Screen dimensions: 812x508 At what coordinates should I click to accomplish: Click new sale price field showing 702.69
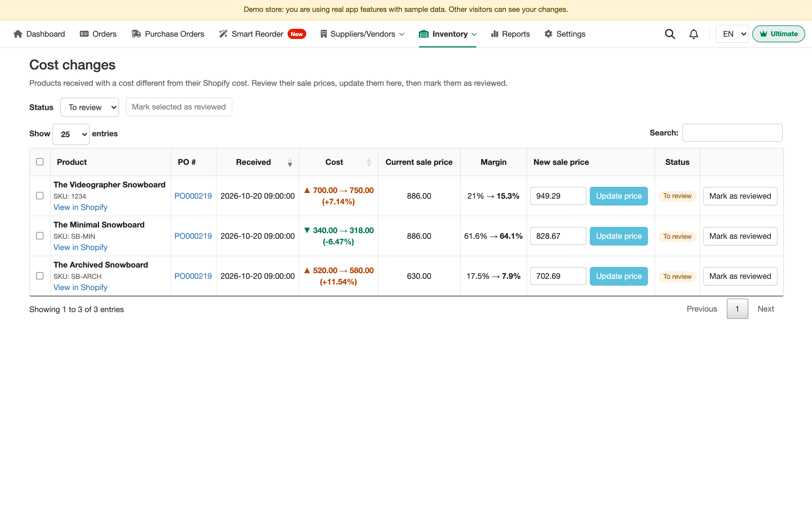pyautogui.click(x=558, y=276)
